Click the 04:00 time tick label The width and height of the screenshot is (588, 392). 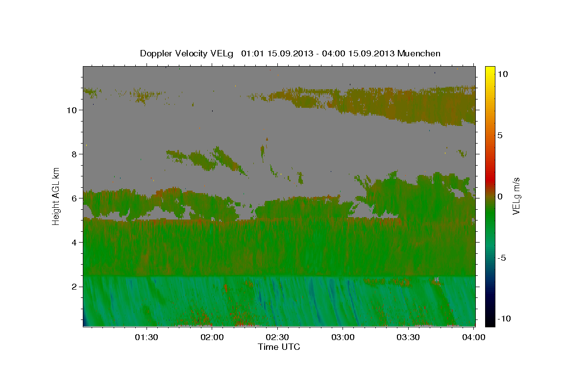(x=474, y=337)
